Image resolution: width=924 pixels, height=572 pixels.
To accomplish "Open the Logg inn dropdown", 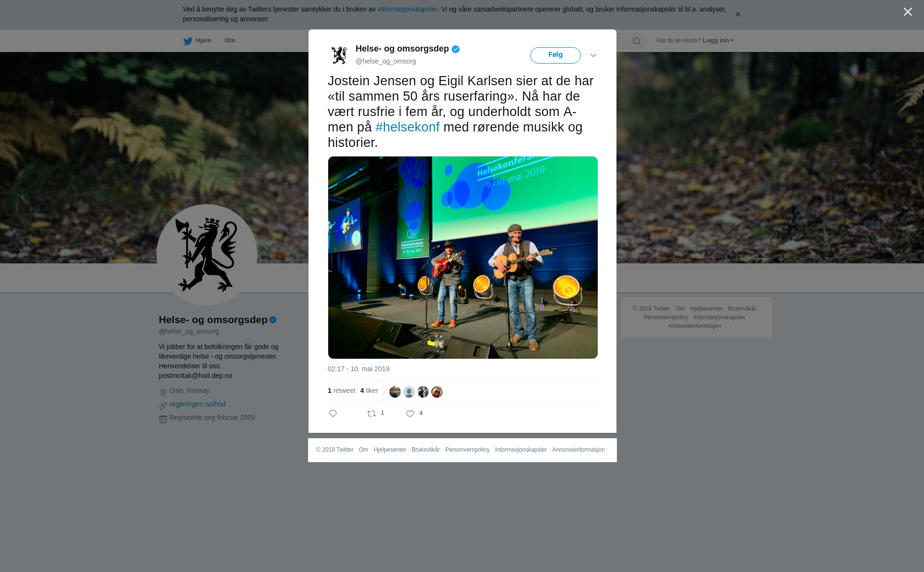I will (718, 40).
